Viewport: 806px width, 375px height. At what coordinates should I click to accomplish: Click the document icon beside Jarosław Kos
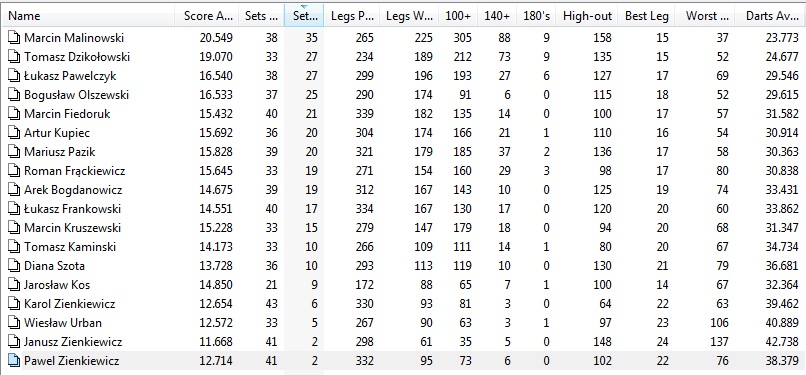point(15,285)
